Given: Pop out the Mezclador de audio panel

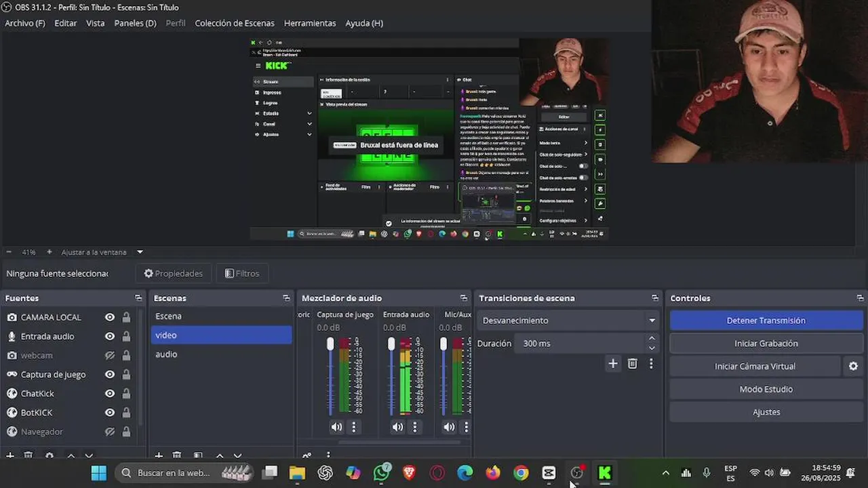Looking at the screenshot, I should click(464, 298).
